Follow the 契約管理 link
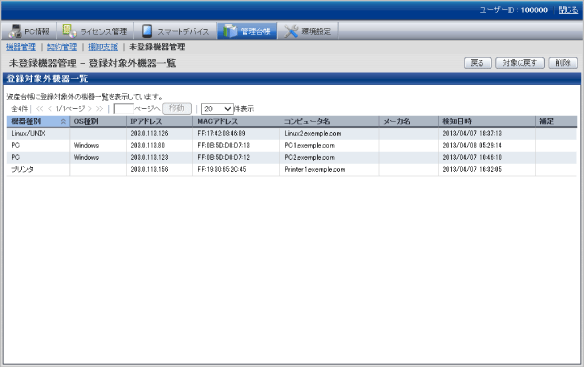 pyautogui.click(x=62, y=47)
